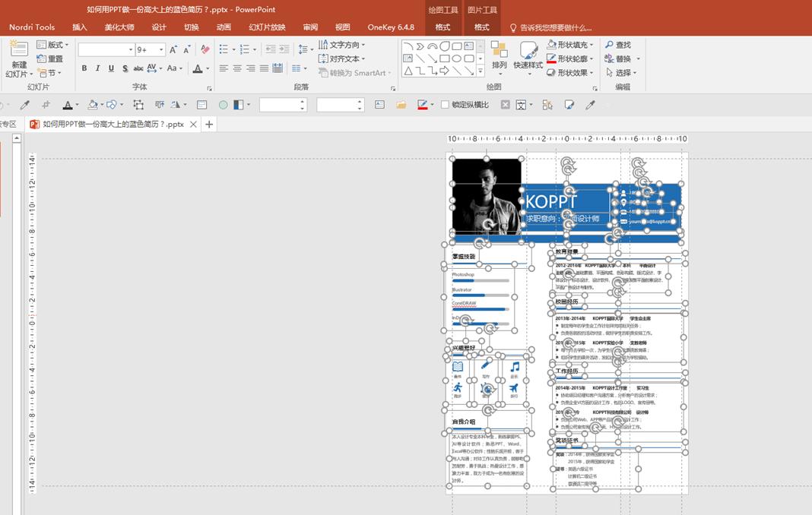Clear all formatting with eraser icon
The image size is (812, 515).
(x=205, y=49)
